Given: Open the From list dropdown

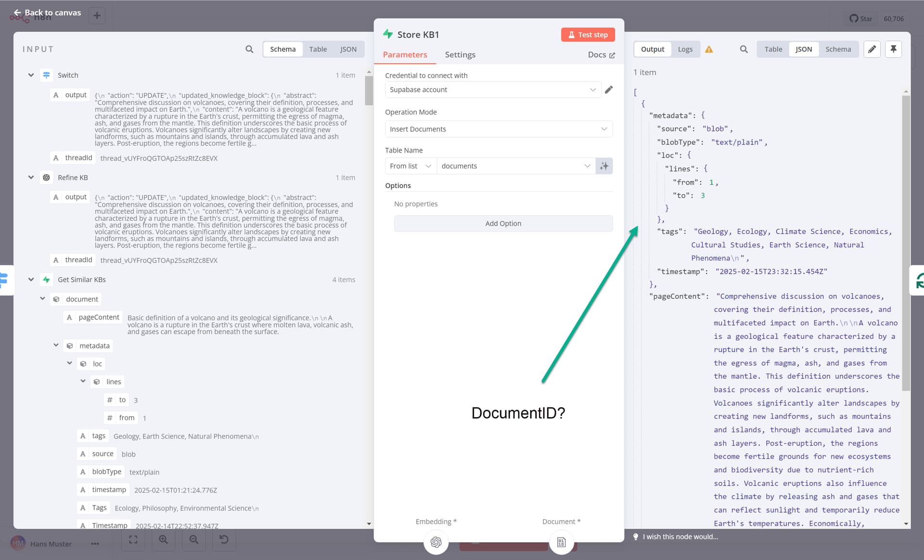Looking at the screenshot, I should pyautogui.click(x=411, y=166).
